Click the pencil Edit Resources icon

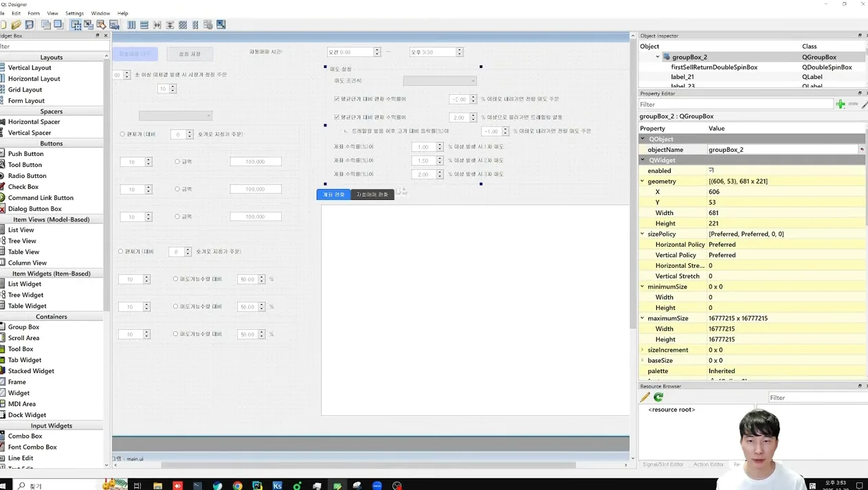coord(645,397)
